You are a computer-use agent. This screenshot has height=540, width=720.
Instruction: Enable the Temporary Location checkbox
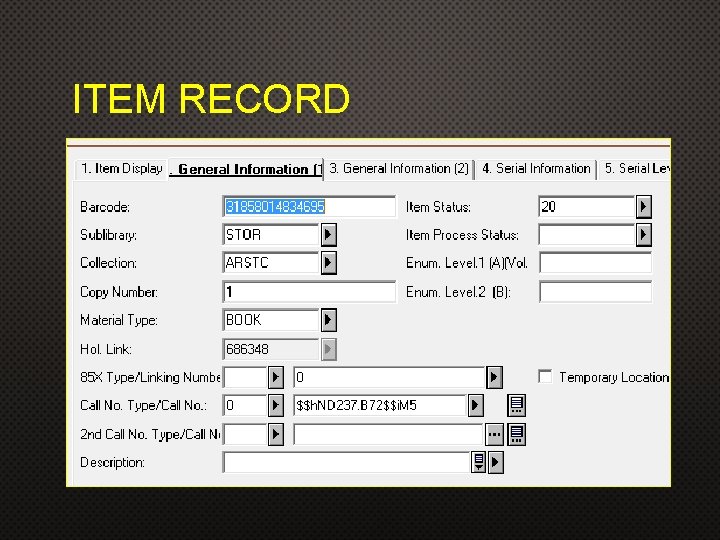tap(545, 377)
